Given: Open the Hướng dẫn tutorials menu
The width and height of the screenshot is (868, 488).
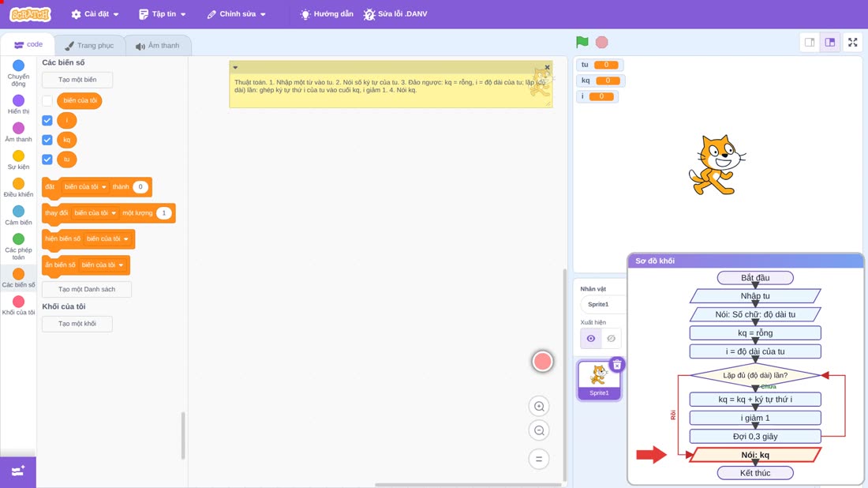Looking at the screenshot, I should pyautogui.click(x=327, y=14).
